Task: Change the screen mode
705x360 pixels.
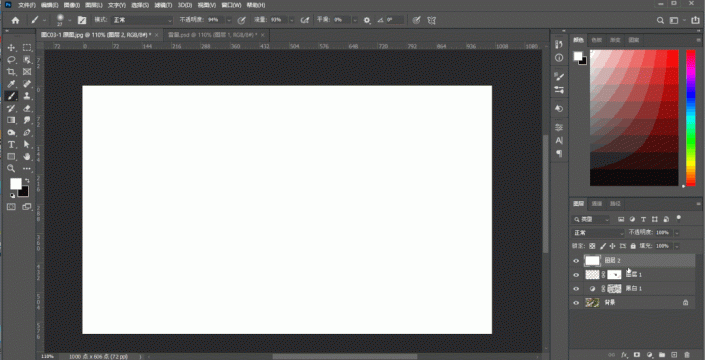Action: [27, 207]
